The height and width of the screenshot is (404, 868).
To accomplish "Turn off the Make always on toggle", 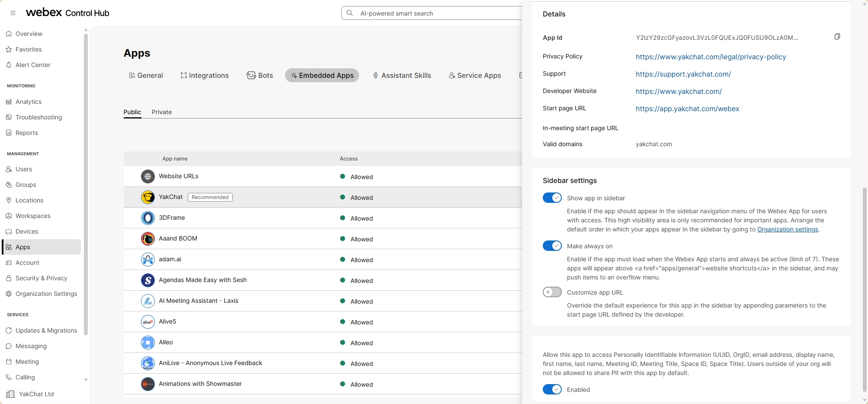I will click(x=552, y=246).
